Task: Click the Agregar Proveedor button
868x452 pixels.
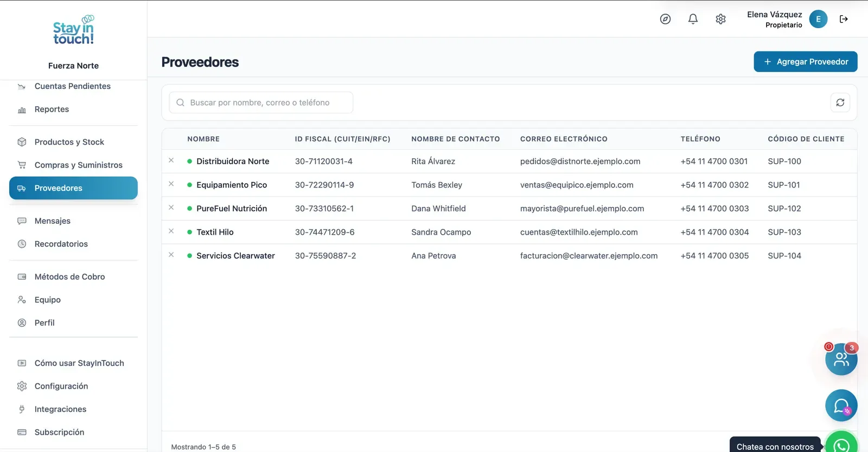Action: (x=806, y=62)
